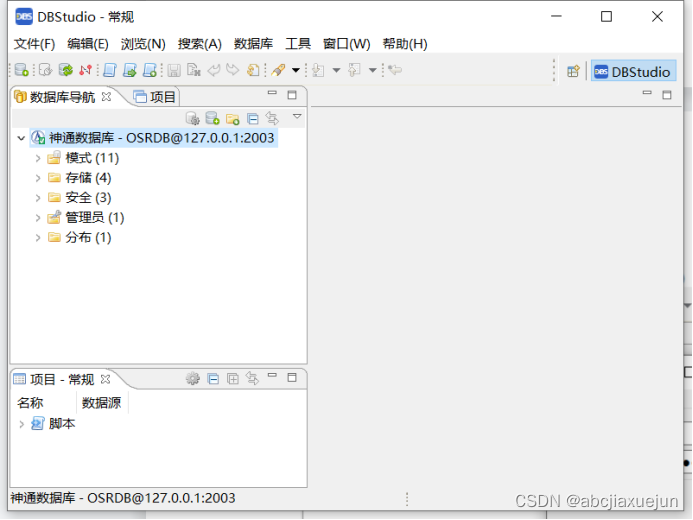
Task: Open the 数据库 menu
Action: point(253,44)
